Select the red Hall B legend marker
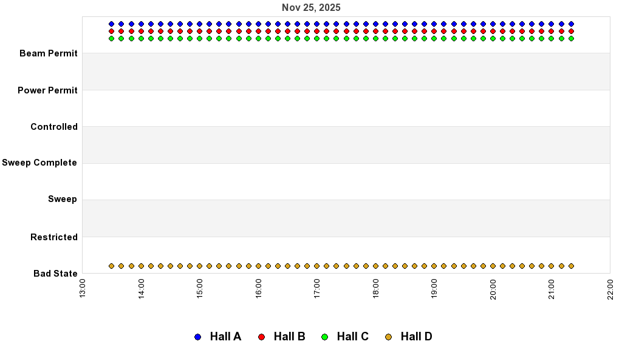 [261, 335]
